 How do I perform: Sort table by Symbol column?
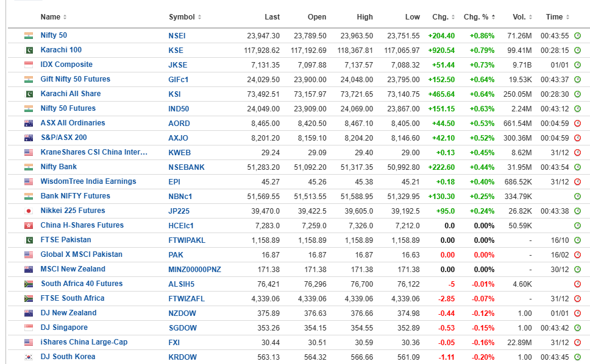[185, 17]
